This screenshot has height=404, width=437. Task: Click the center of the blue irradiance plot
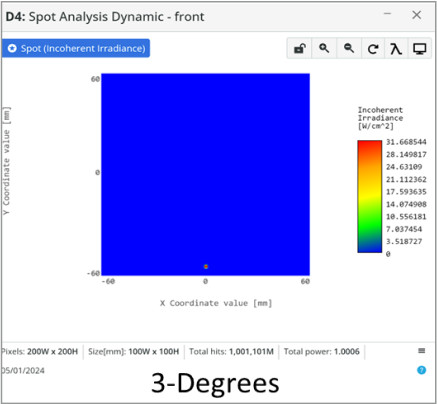(206, 174)
